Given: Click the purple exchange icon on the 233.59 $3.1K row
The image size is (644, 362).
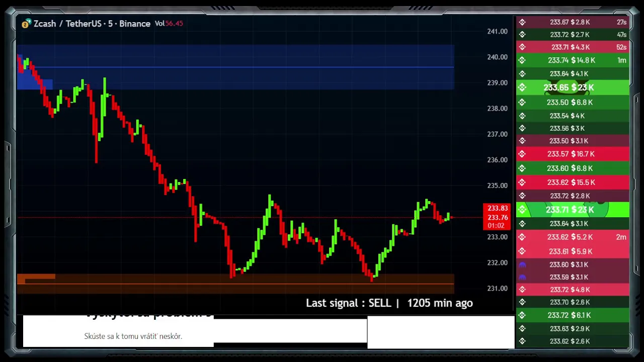Looking at the screenshot, I should click(x=522, y=277).
